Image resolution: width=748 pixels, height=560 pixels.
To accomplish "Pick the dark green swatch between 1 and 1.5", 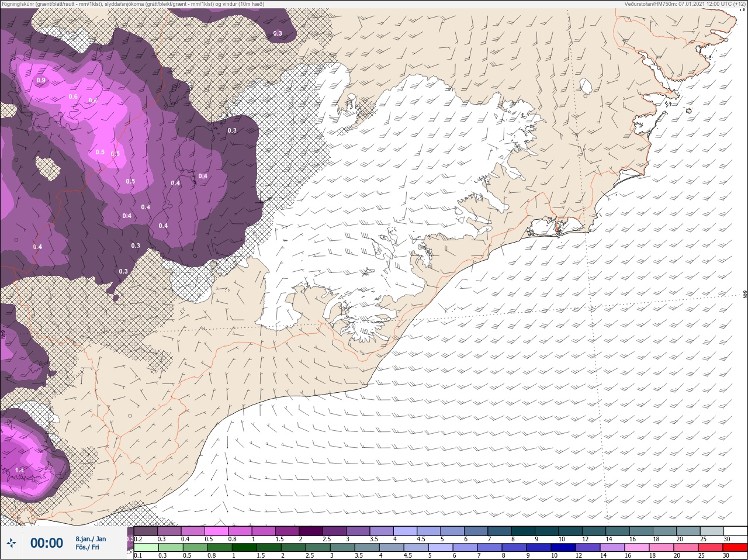I will pyautogui.click(x=244, y=548).
